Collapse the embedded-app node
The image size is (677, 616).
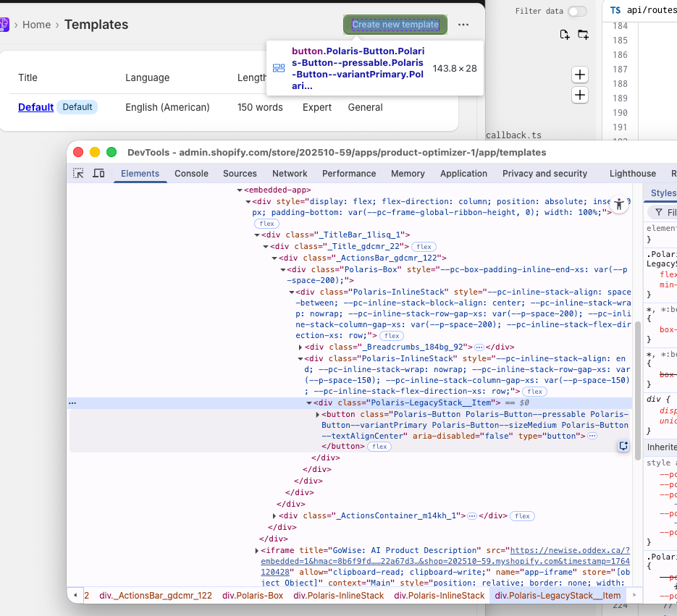click(x=240, y=190)
